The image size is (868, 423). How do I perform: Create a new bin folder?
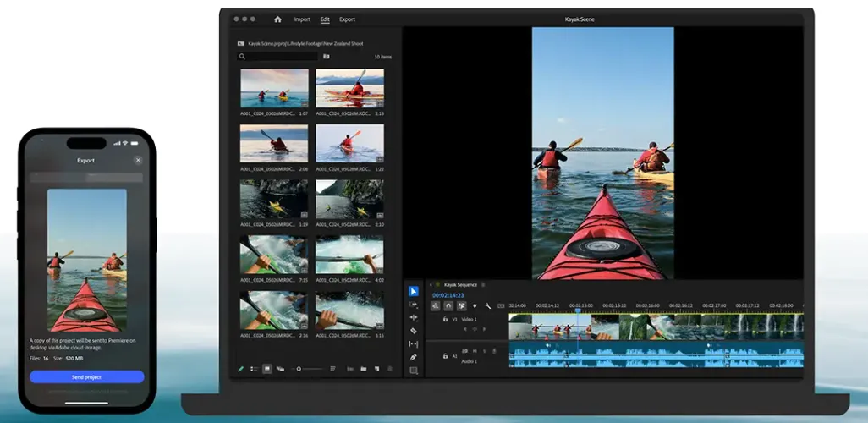tap(363, 369)
